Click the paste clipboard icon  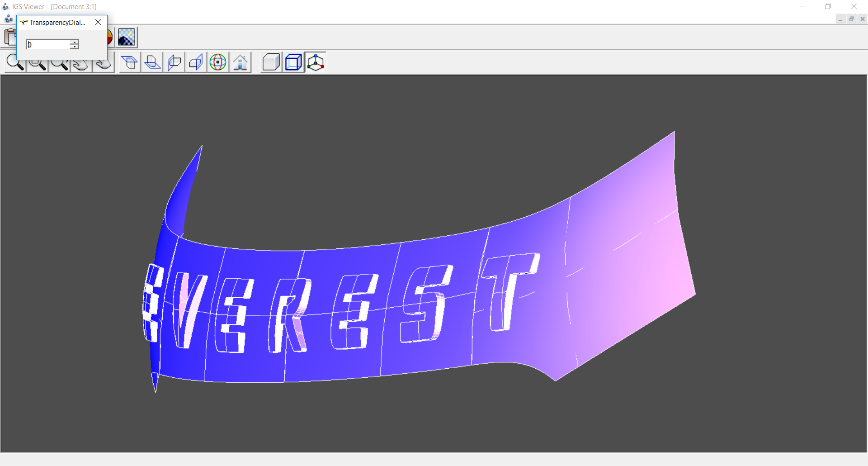point(10,37)
